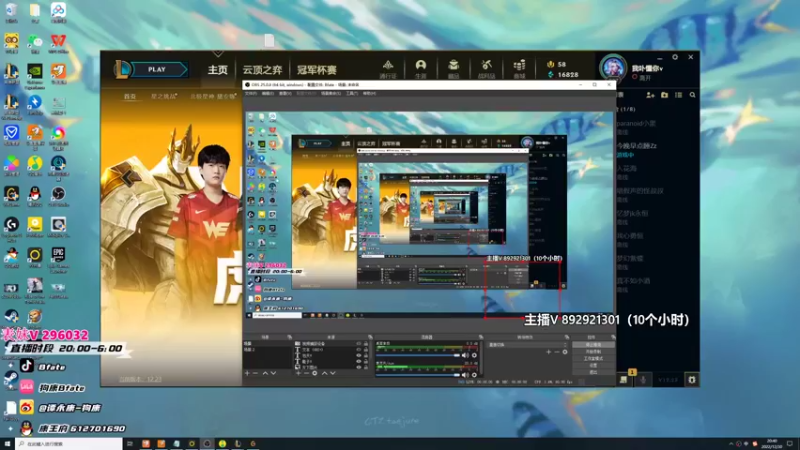Click the Exit button in OBS controls
Screen dimensions: 800x450
[593, 372]
